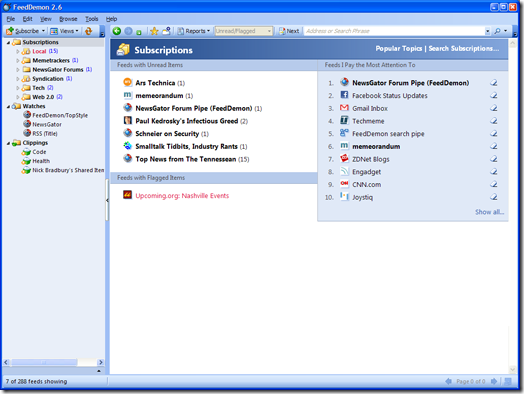Open Upcoming.org: Nashville Events feed
This screenshot has width=524, height=394.
182,195
